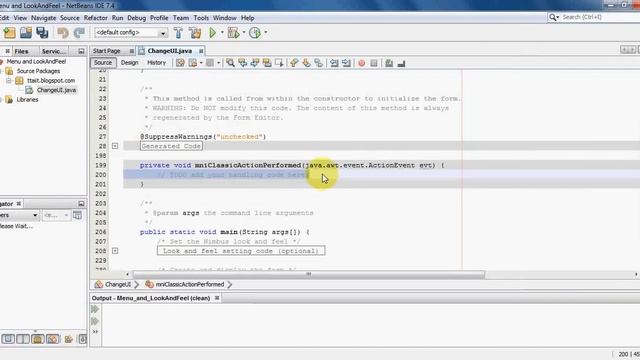The width and height of the screenshot is (640, 360).
Task: Click Find Next Occurrence editor icon
Action: [x=255, y=63]
